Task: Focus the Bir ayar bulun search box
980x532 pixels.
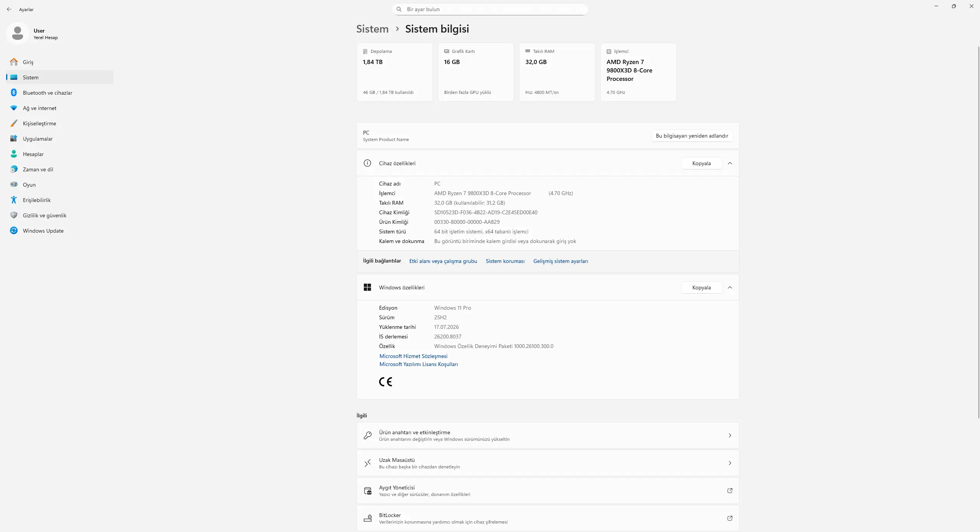Action: (490, 9)
